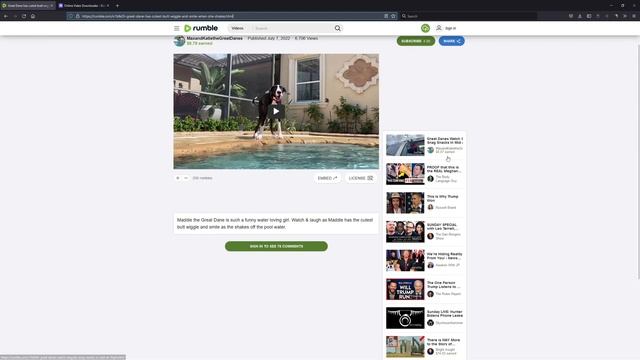Click the user profile icon near Sign in

439,28
